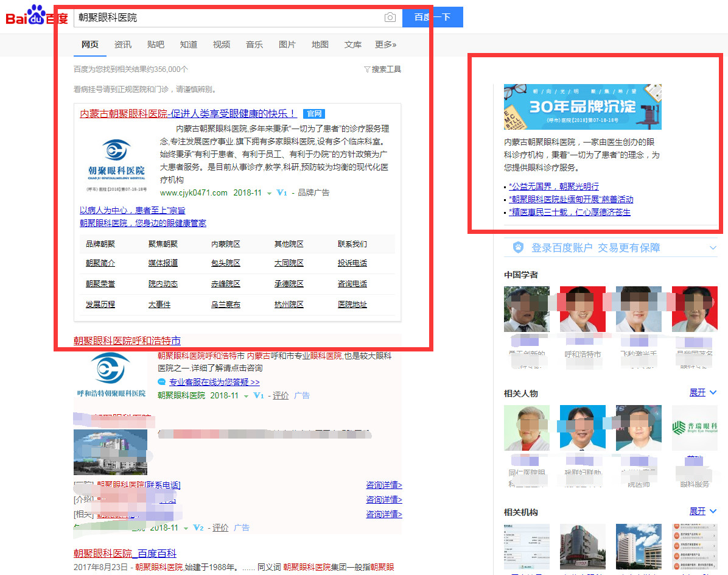Viewport: 728px width, 575px height.
Task: Click the 30年品牌沉淀 banner image
Action: tap(583, 107)
